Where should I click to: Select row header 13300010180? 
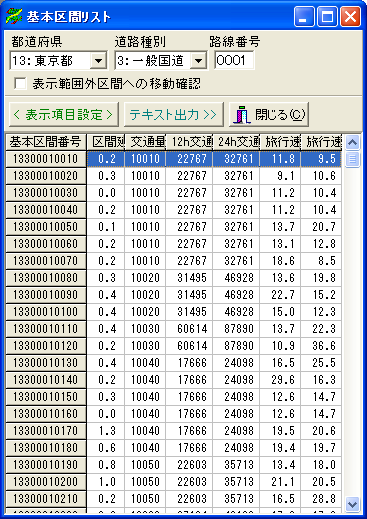[x=46, y=448]
